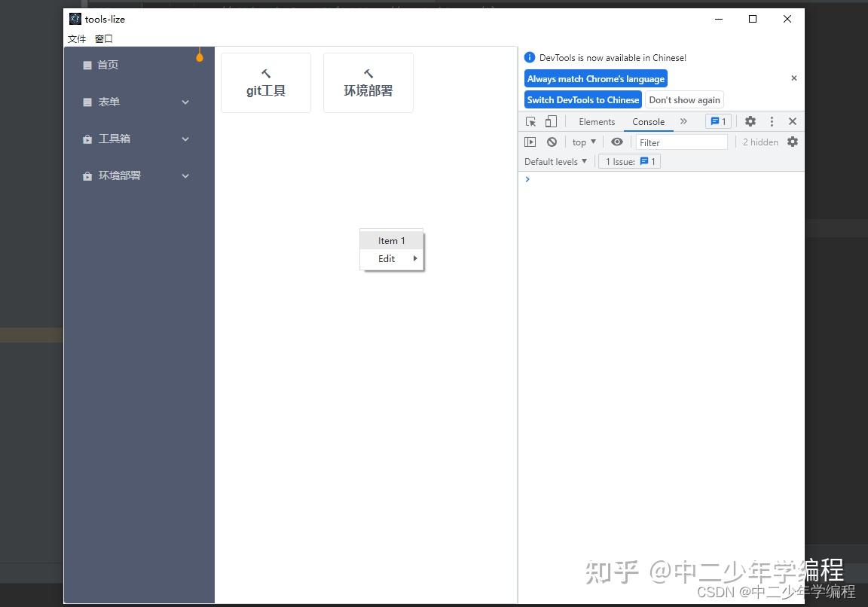Viewport: 868px width, 607px height.
Task: Open the Default levels dropdown
Action: click(x=555, y=162)
